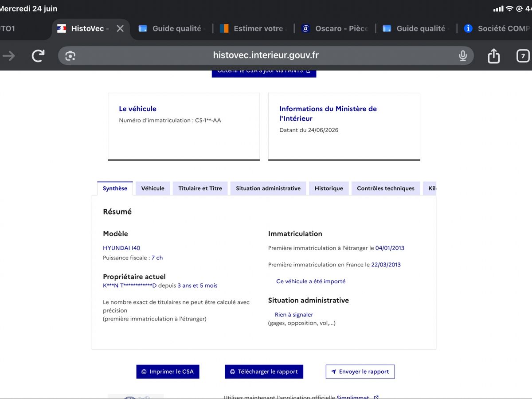Select the Véhicule tab
The width and height of the screenshot is (532, 399).
pos(153,188)
